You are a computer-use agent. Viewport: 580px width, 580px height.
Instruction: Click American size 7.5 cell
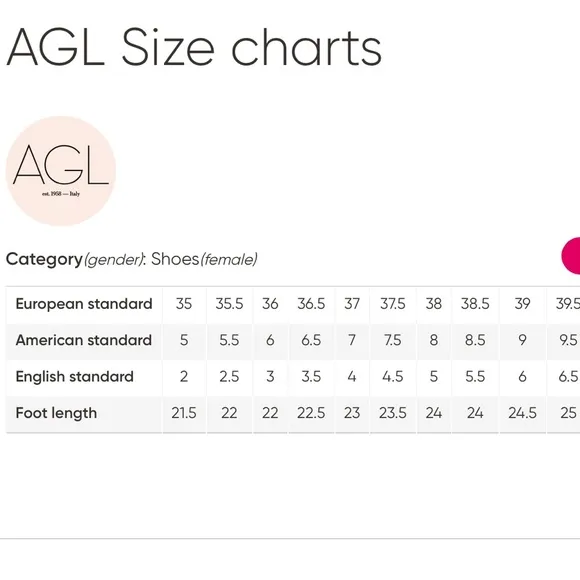(x=392, y=340)
